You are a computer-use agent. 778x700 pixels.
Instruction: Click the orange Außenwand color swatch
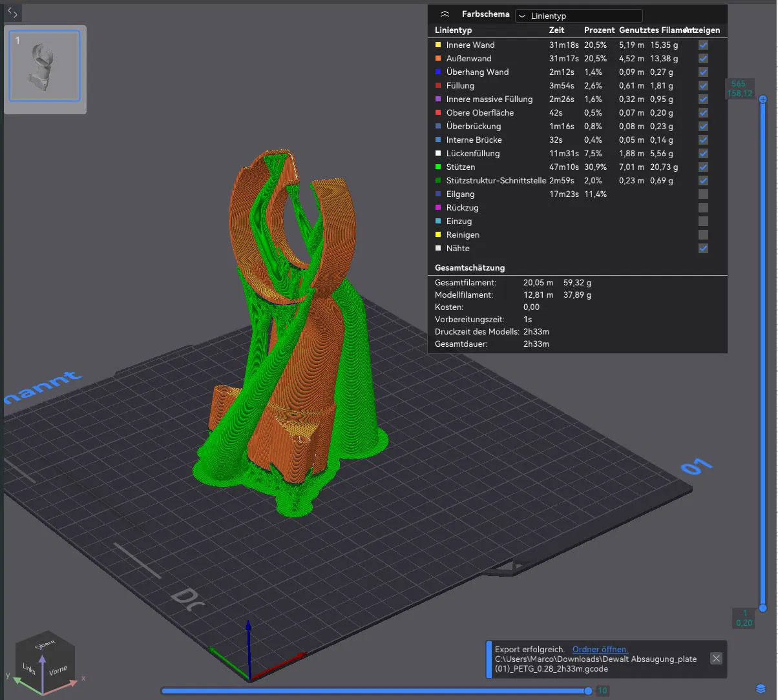pos(438,59)
